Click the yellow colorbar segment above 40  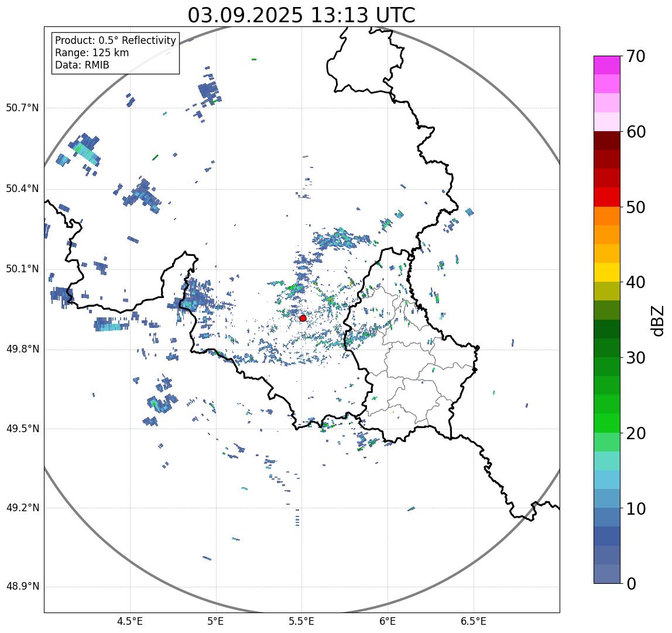point(607,272)
